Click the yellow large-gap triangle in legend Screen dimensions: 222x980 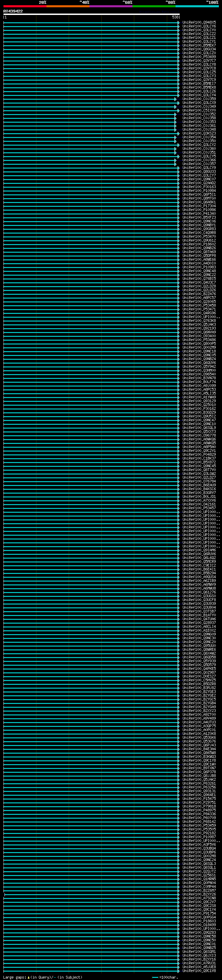28,977
